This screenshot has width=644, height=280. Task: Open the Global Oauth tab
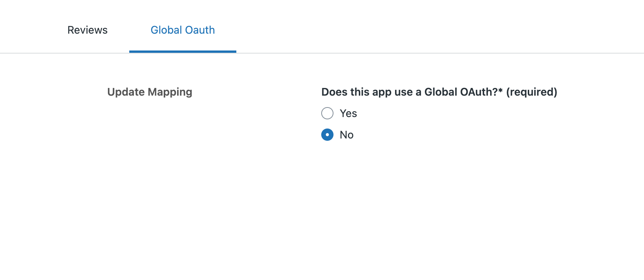pyautogui.click(x=182, y=30)
